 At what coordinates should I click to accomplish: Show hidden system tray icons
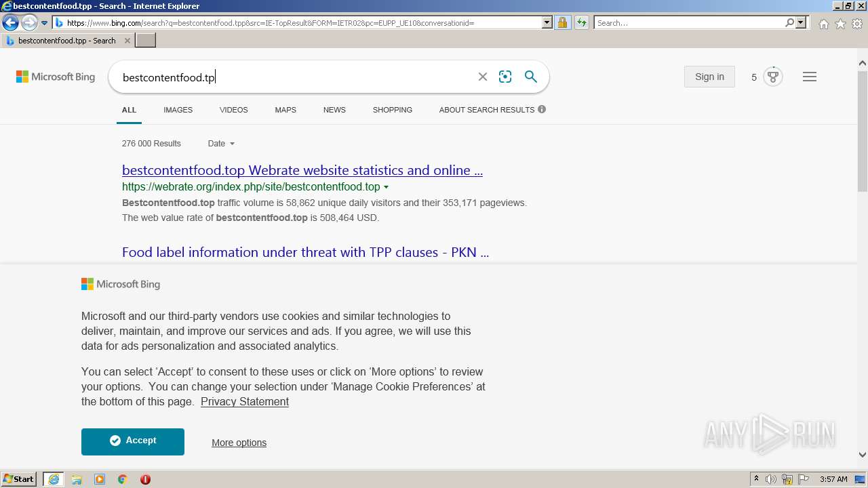756,479
